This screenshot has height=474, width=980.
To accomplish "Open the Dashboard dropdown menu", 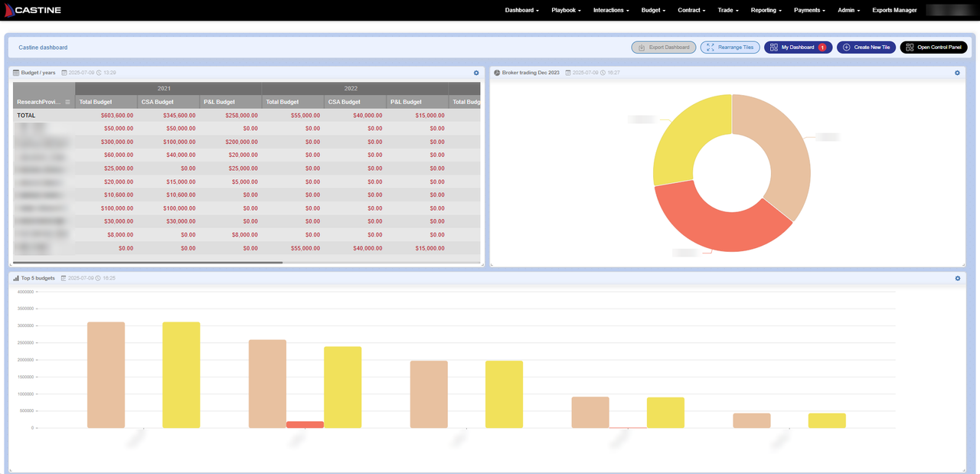I will tap(522, 10).
